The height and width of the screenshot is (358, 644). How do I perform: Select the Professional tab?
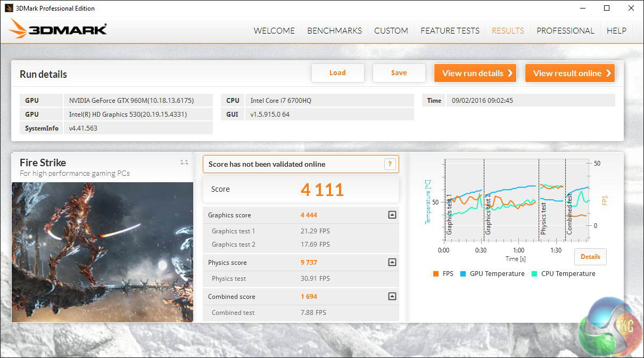point(565,30)
